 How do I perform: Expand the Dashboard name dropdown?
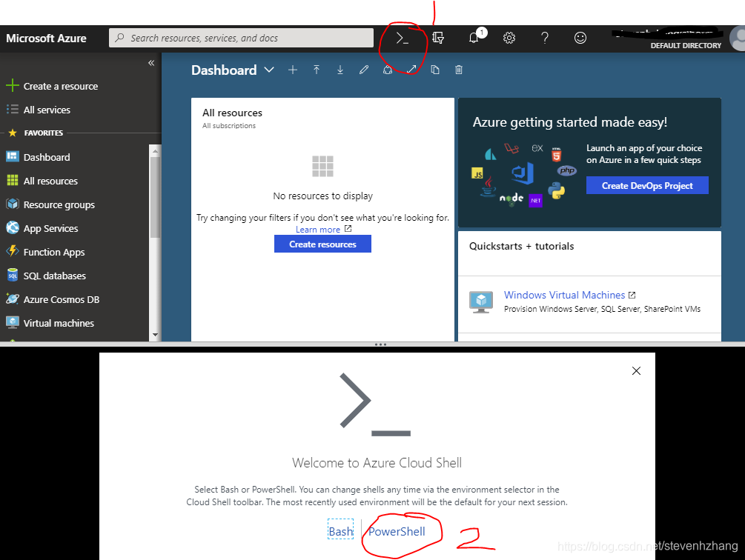point(269,70)
